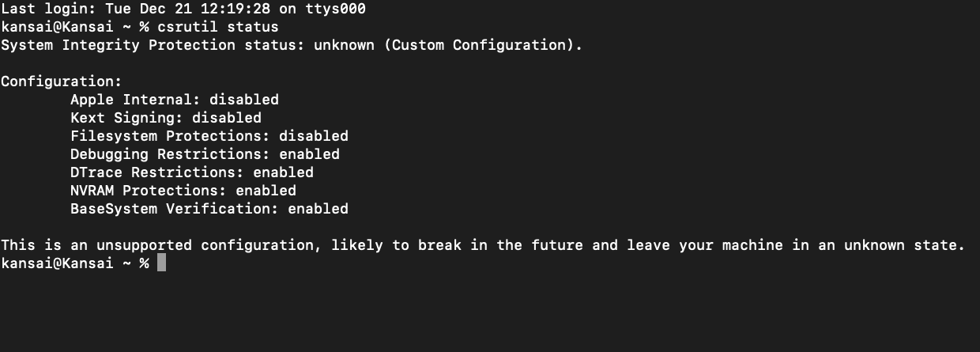Click 'enabled' value beside BaseSystem Verification
Screen dimensions: 980x352
318,209
